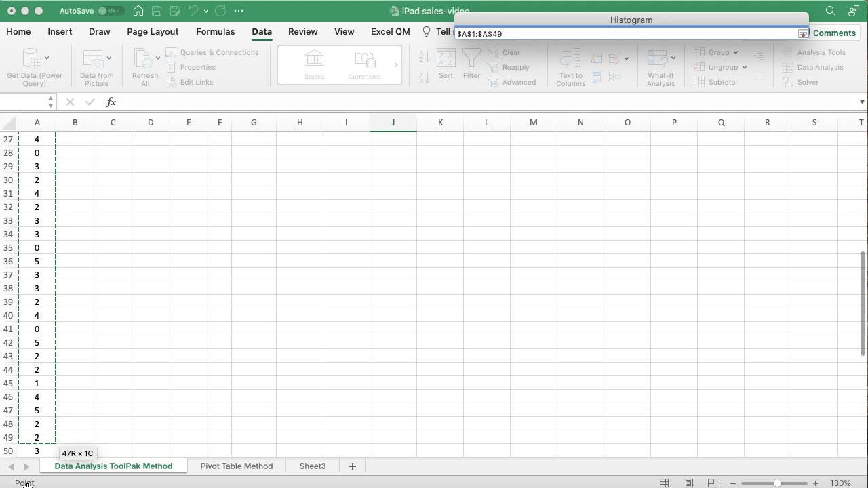Image resolution: width=868 pixels, height=488 pixels.
Task: Click Data Analysis in ribbon
Action: 813,67
